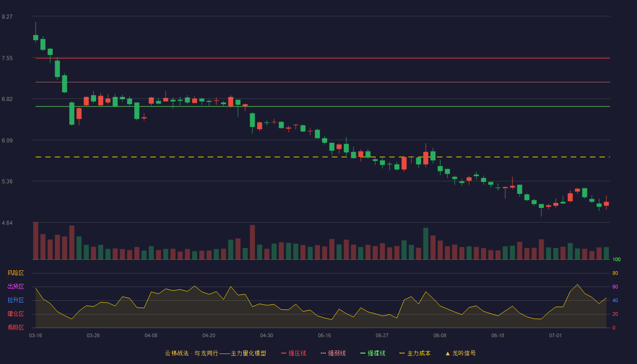
Task: Click the 04-30 date axis label
Action: (x=267, y=335)
